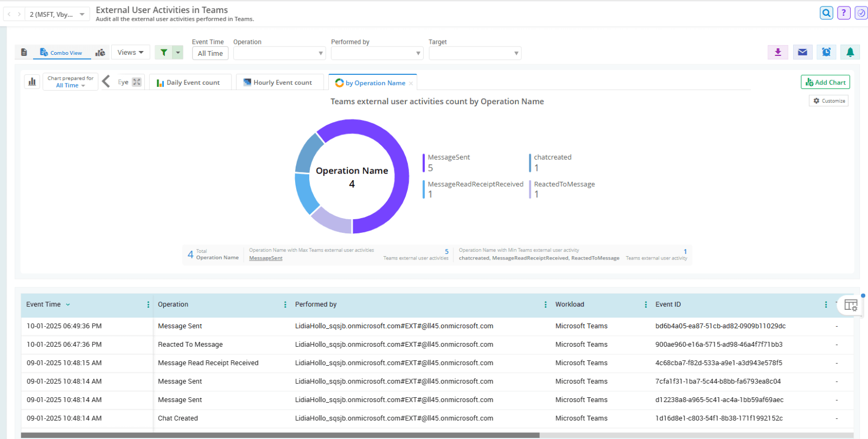The height and width of the screenshot is (439, 868).
Task: Open the Workload column options menu
Action: point(646,305)
